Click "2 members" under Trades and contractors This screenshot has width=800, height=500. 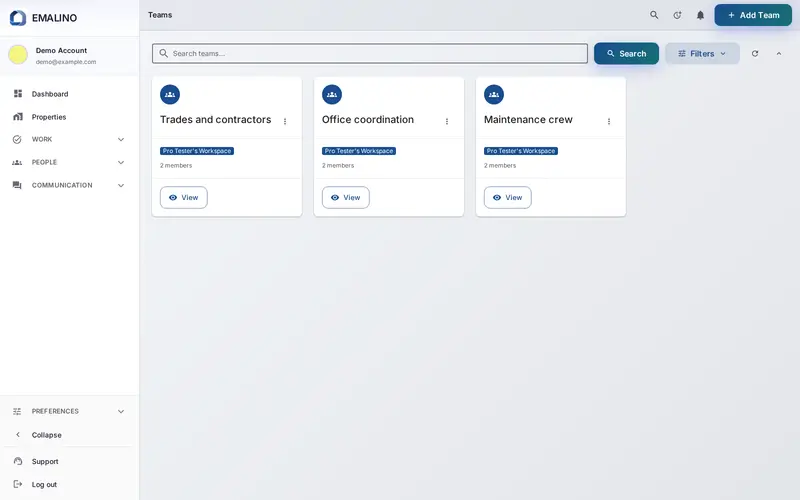176,165
